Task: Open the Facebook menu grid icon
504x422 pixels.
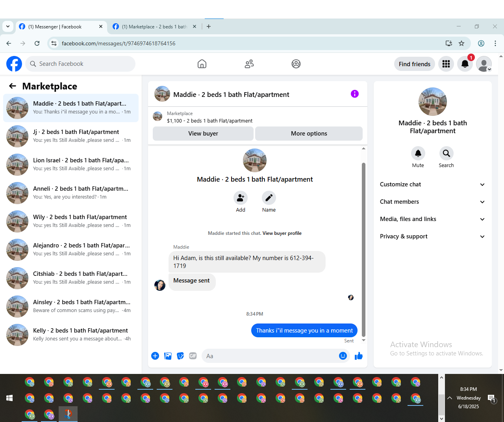Action: point(446,64)
